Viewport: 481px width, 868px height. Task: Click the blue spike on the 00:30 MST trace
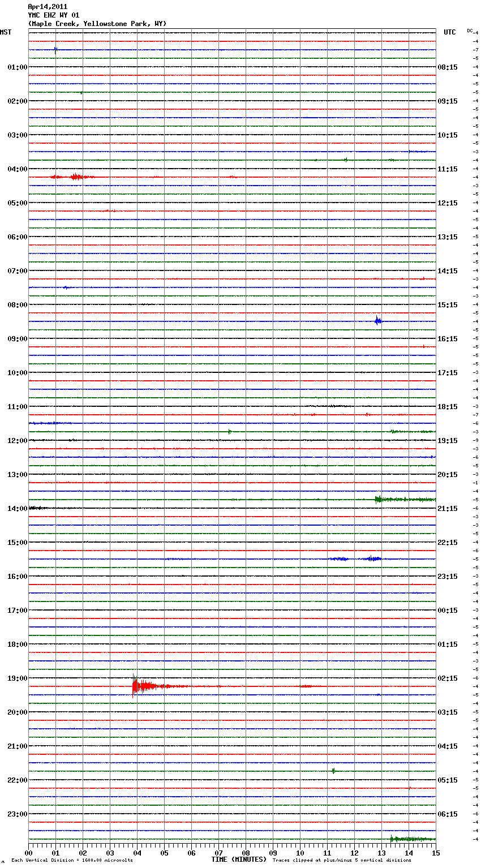pos(55,50)
